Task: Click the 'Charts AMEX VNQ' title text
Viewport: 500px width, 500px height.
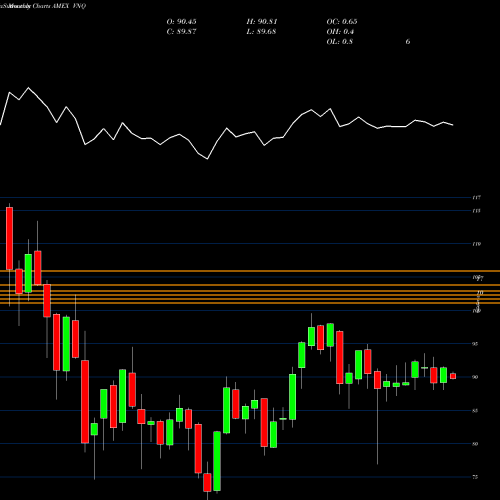Action: pyautogui.click(x=59, y=6)
